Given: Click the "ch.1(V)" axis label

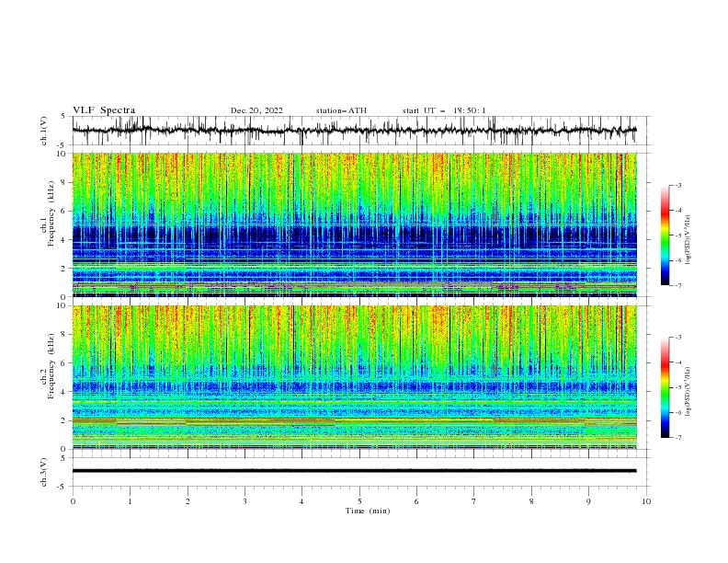Looking at the screenshot, I should [x=44, y=131].
